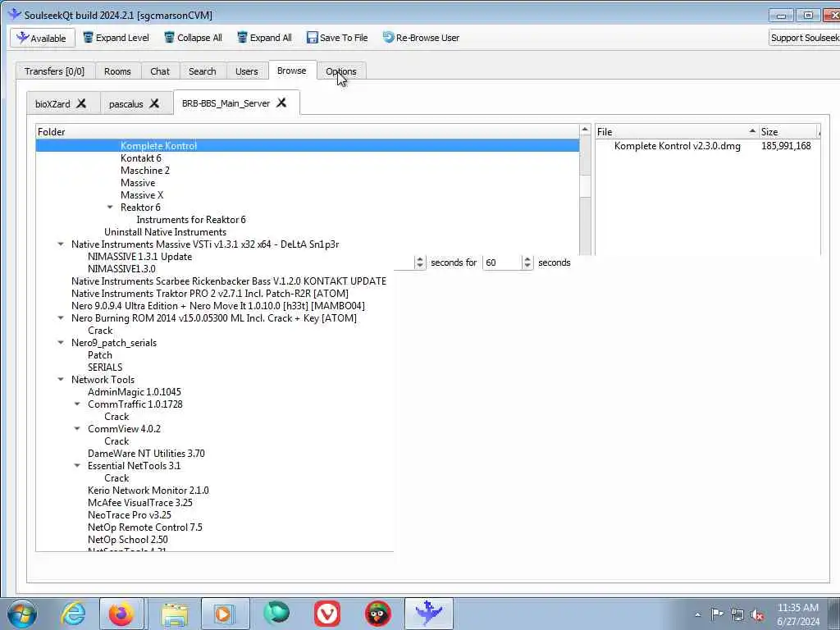This screenshot has width=840, height=630.
Task: Click folder list scrollbar up arrow
Action: [x=585, y=130]
